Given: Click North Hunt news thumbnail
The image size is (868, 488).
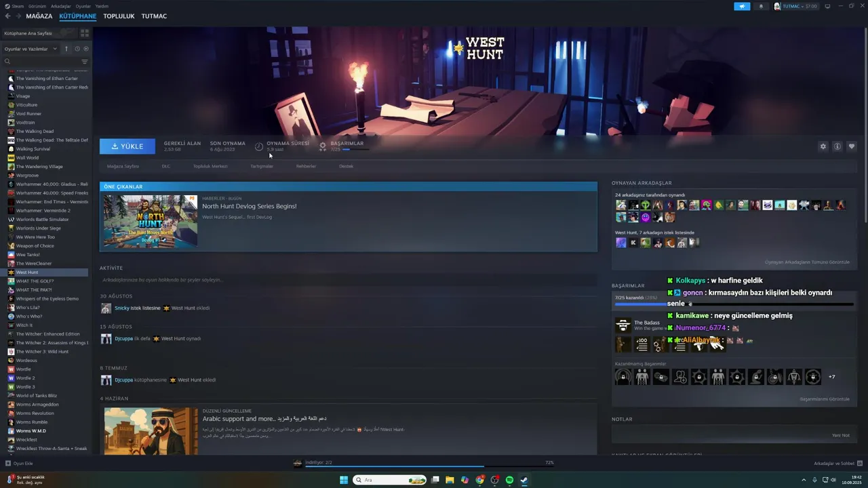Looking at the screenshot, I should click(x=151, y=222).
